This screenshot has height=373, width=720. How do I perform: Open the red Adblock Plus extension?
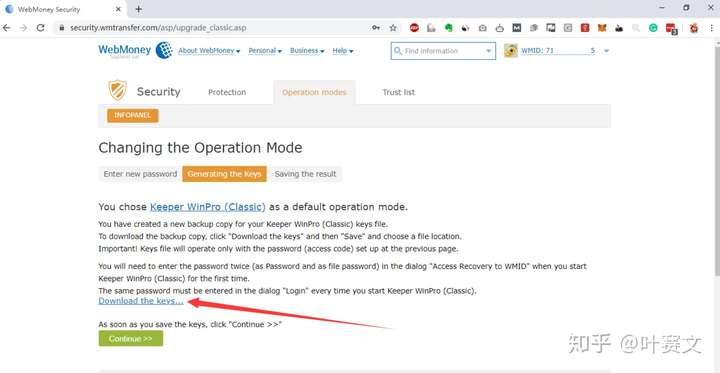click(414, 28)
